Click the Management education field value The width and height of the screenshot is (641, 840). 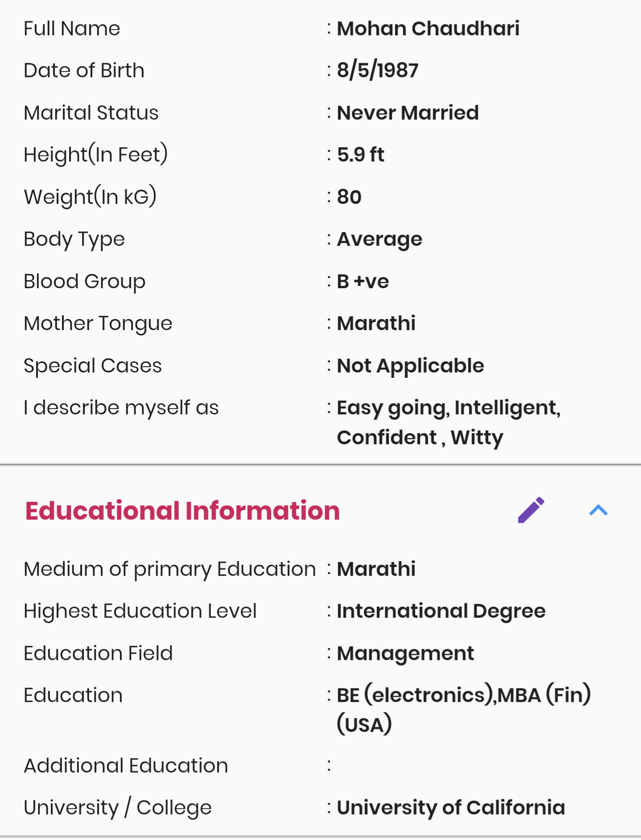405,654
